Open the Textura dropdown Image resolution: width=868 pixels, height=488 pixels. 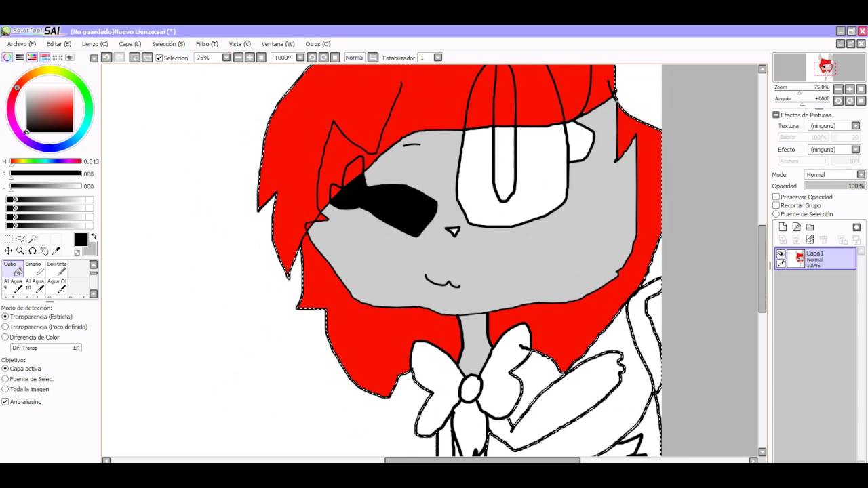[x=856, y=125]
